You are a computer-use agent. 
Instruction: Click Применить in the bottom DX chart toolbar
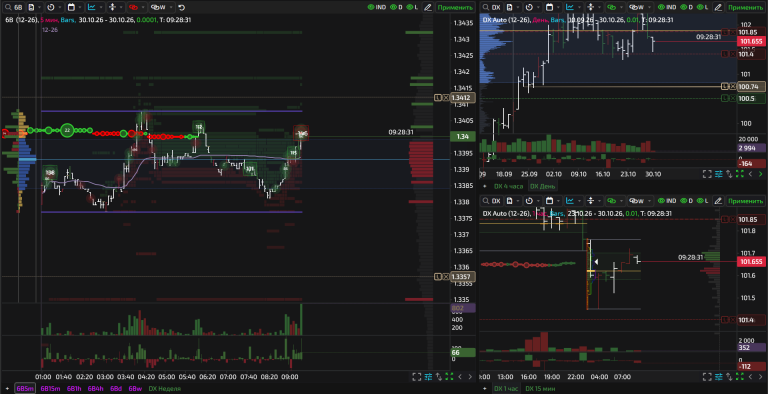click(745, 201)
